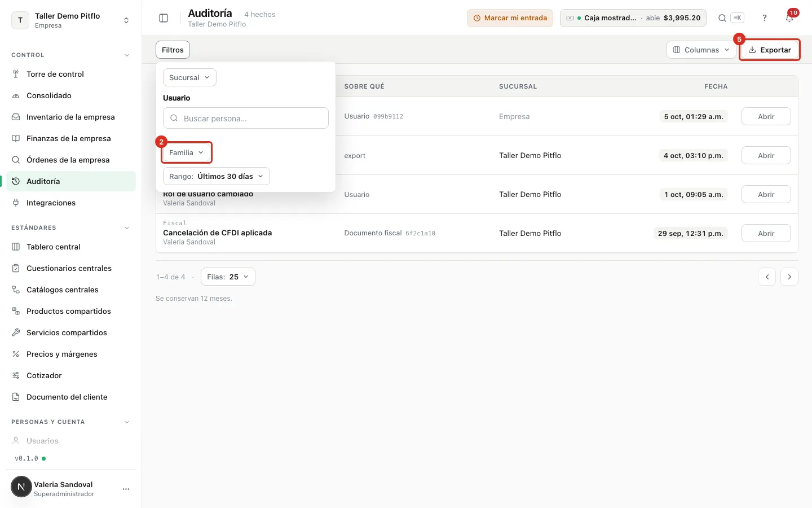Open notifications bell icon
Image resolution: width=812 pixels, height=508 pixels.
pyautogui.click(x=789, y=18)
